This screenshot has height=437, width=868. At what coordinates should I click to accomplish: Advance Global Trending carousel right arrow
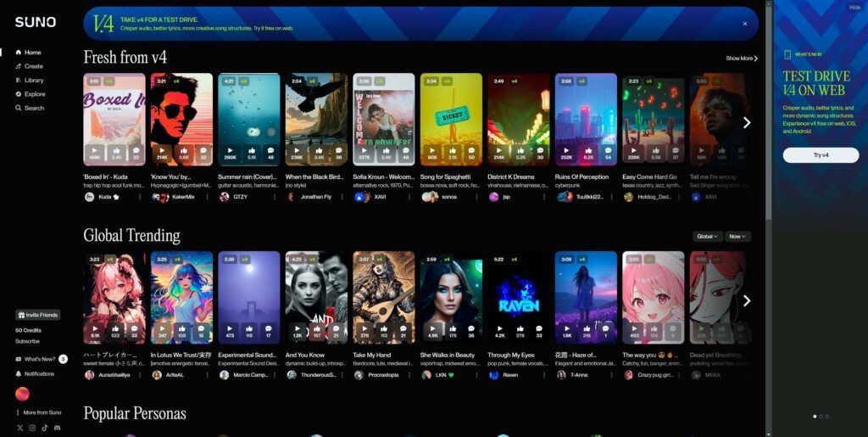point(746,300)
